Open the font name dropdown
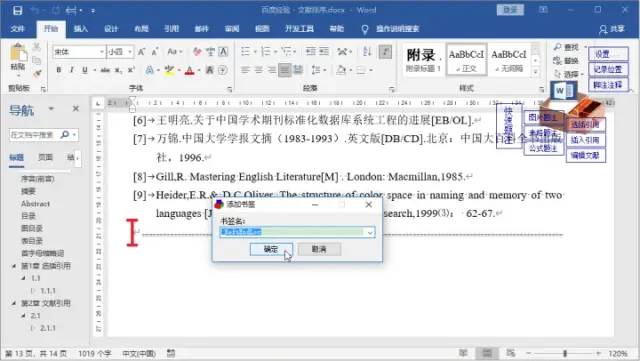This screenshot has width=640, height=361. 102,52
